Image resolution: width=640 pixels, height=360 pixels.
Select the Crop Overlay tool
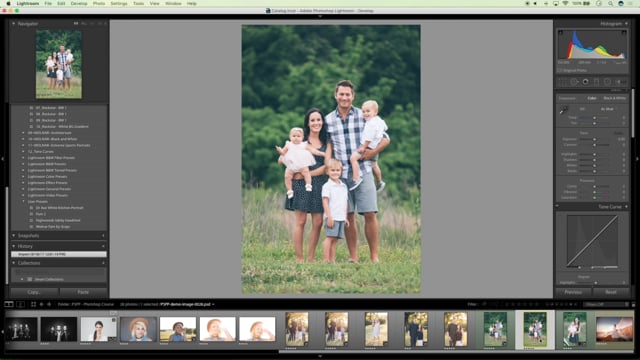(x=563, y=82)
